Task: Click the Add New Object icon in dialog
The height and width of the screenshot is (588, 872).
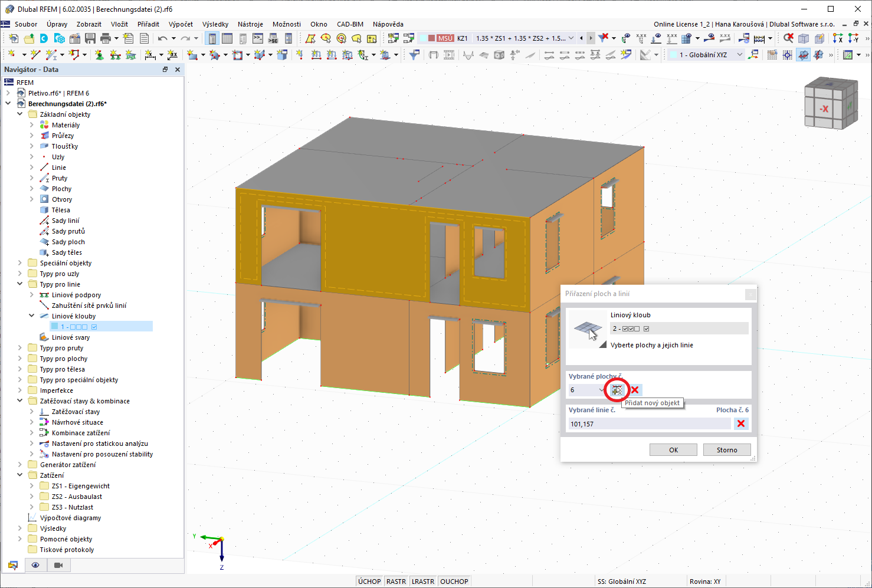Action: [617, 390]
